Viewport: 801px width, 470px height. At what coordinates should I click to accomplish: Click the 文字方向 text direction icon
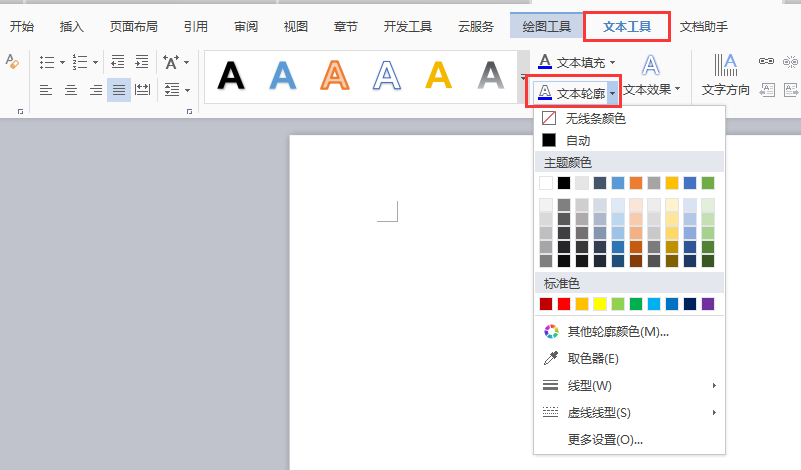(725, 66)
